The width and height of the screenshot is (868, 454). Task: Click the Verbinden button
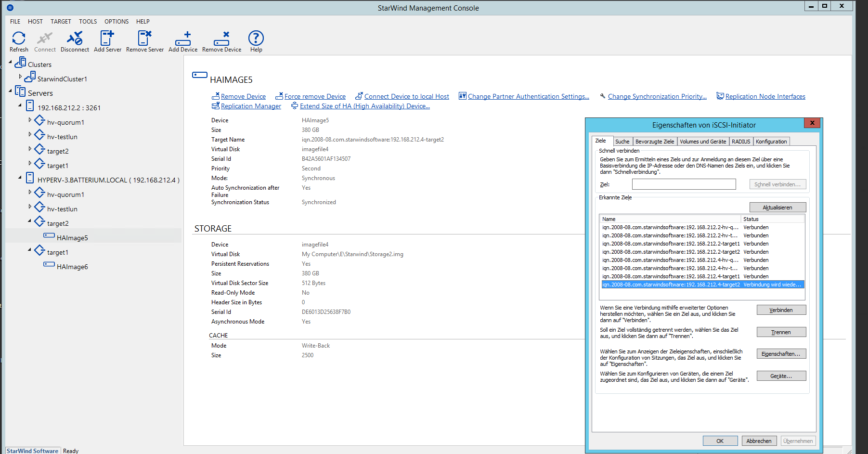click(x=781, y=310)
